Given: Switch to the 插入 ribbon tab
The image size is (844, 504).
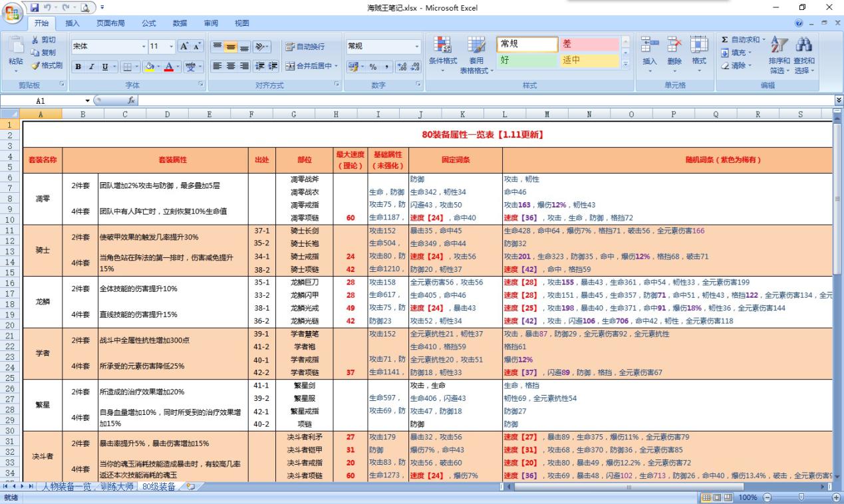Looking at the screenshot, I should click(x=72, y=23).
